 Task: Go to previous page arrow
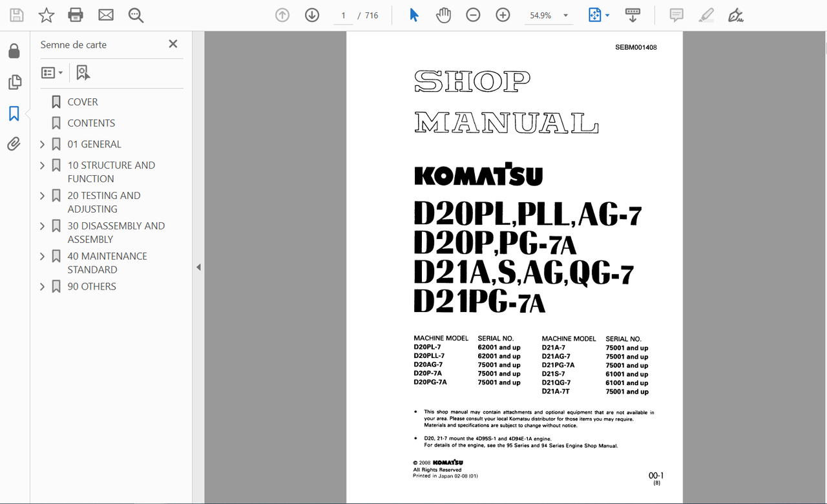coord(282,15)
